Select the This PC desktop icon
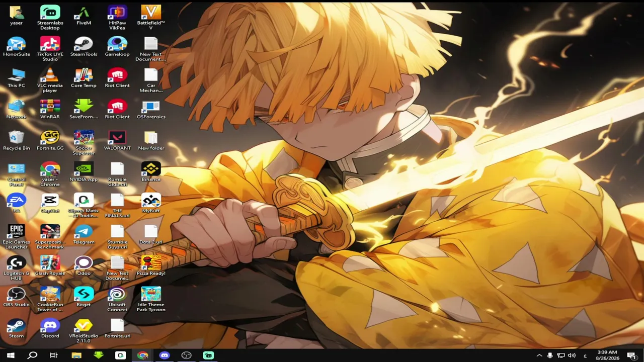 (x=16, y=78)
